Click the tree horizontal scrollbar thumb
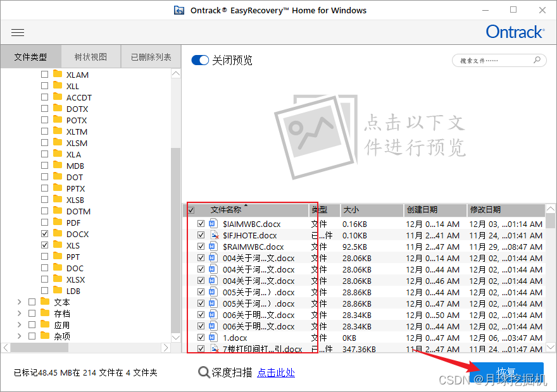This screenshot has height=392, width=557. 39,348
